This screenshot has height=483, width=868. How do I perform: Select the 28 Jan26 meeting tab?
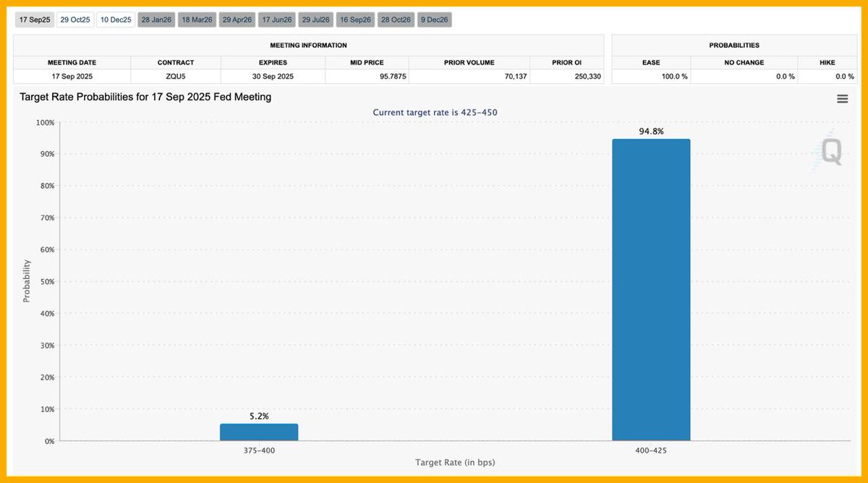pyautogui.click(x=156, y=20)
